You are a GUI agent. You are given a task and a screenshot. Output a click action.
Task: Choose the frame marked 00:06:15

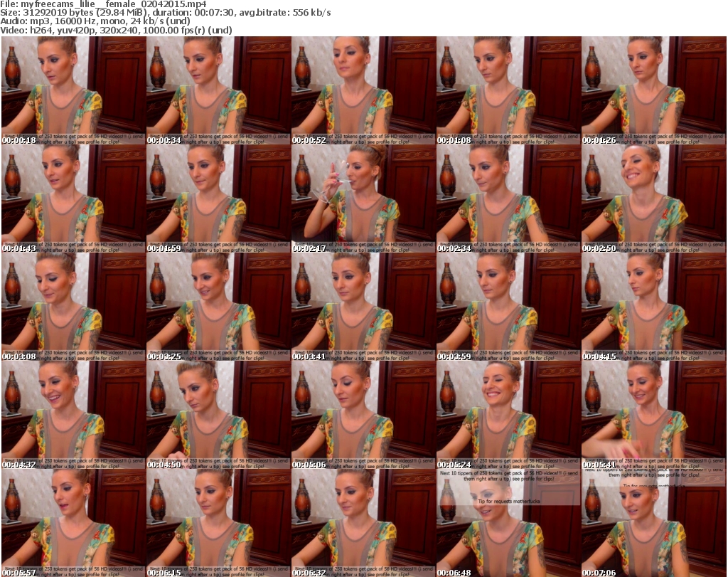tap(218, 523)
